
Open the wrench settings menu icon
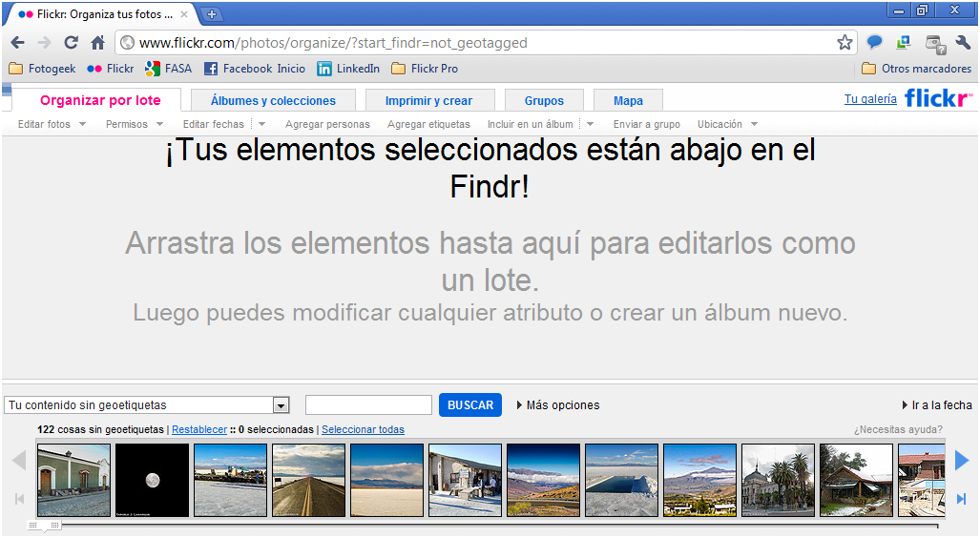[963, 43]
